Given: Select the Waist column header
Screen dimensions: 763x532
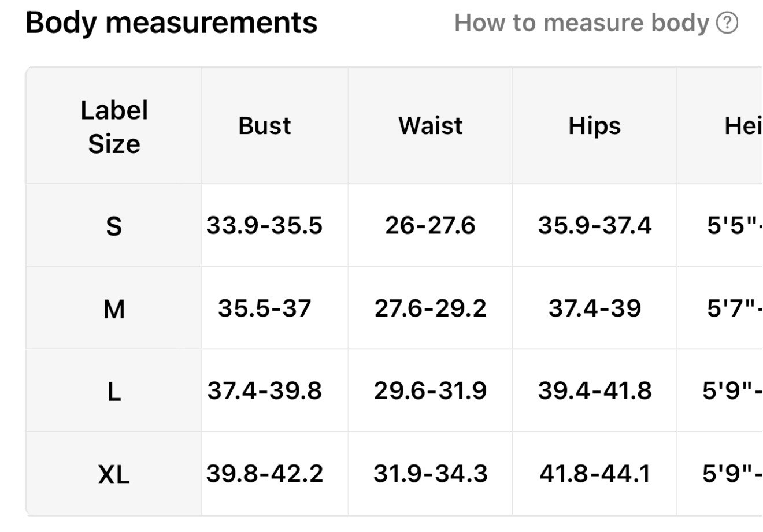Looking at the screenshot, I should coord(430,125).
